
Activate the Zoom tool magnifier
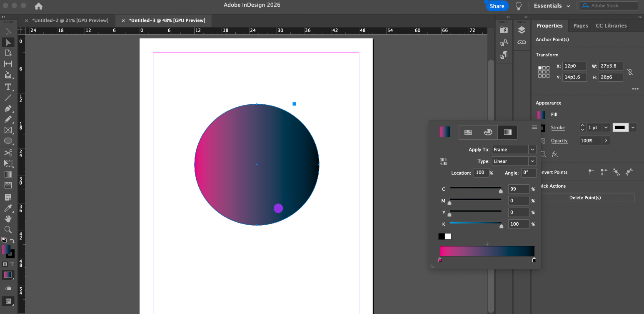8,229
